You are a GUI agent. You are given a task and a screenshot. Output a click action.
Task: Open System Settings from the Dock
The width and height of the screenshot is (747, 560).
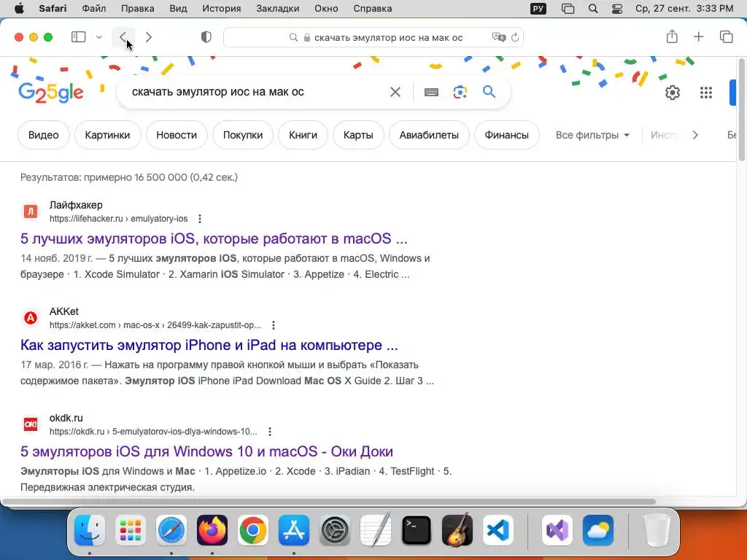[x=334, y=530]
